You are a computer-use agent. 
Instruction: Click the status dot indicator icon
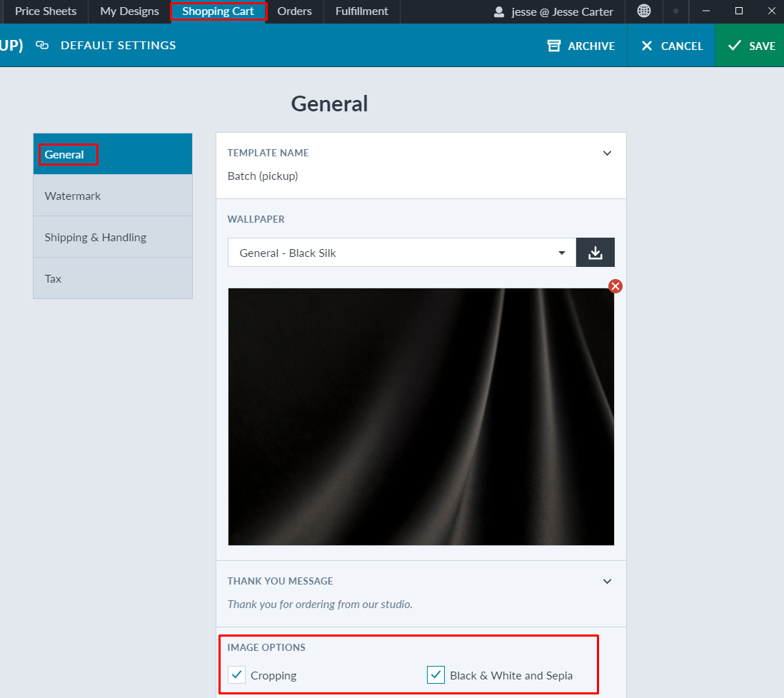[x=675, y=11]
